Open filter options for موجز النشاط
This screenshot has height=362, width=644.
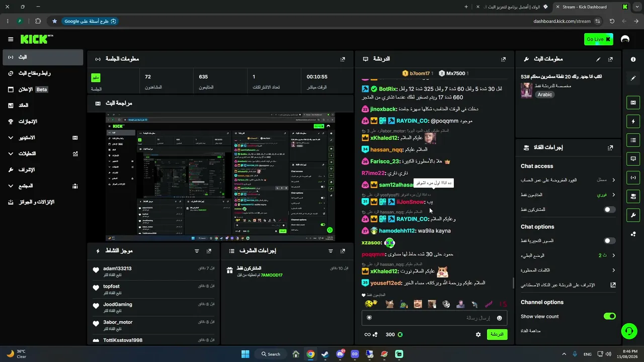pos(197,251)
